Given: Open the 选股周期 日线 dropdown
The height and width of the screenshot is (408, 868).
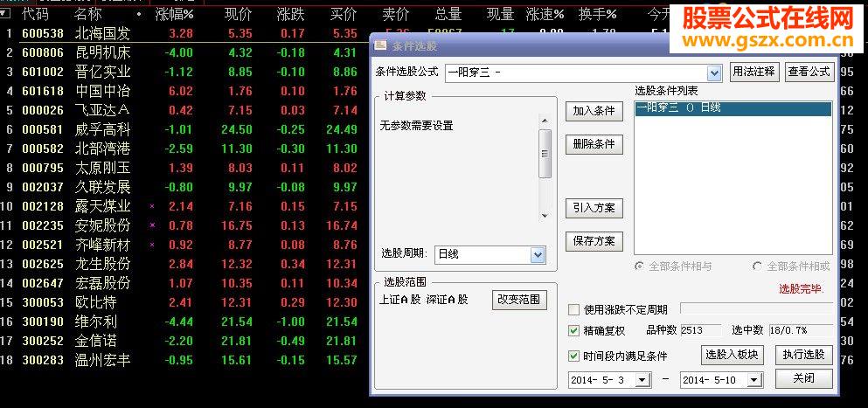Looking at the screenshot, I should click(x=537, y=254).
